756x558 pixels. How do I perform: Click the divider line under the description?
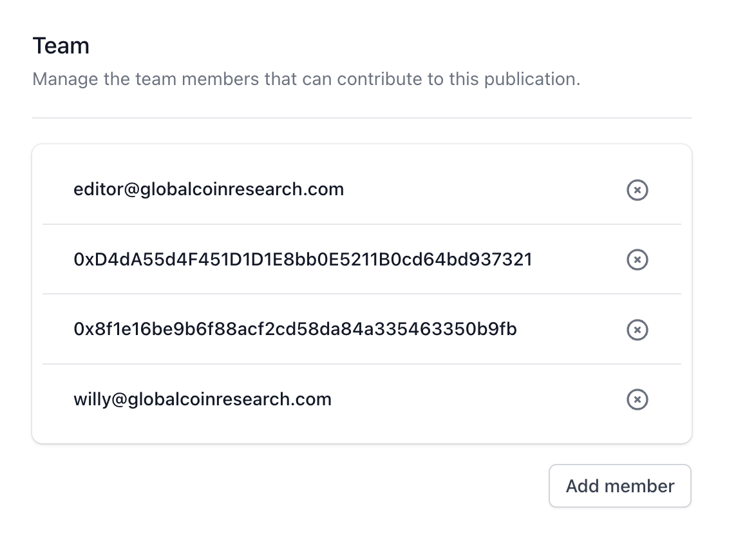361,118
